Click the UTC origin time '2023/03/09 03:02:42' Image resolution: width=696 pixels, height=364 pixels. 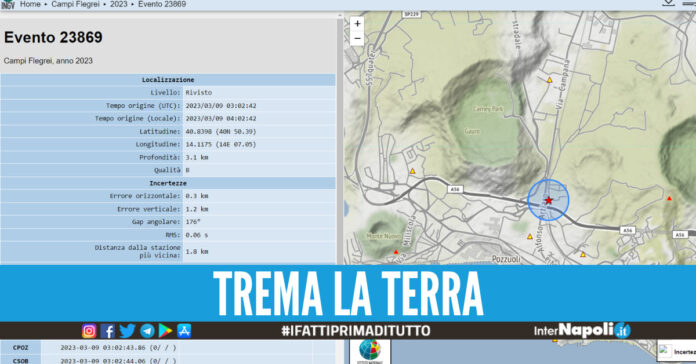[221, 106]
